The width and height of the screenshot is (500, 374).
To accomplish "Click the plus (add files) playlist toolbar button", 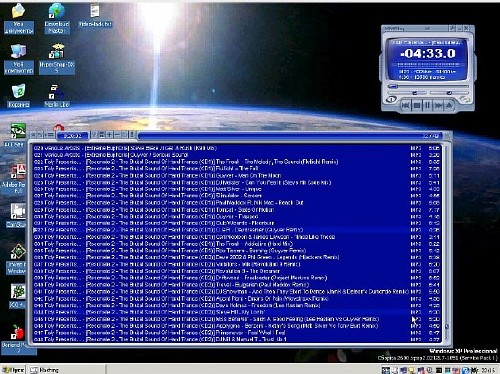I will [110, 135].
